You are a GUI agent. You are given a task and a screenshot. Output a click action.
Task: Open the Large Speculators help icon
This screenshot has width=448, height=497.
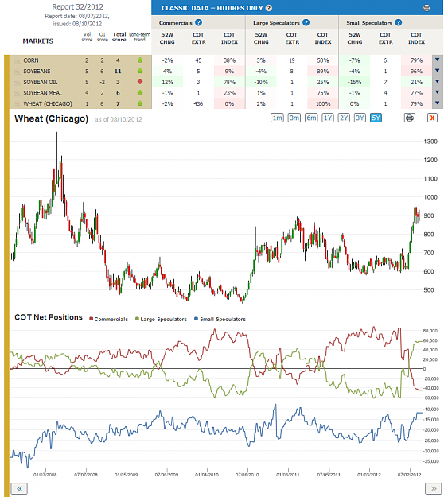coord(306,22)
